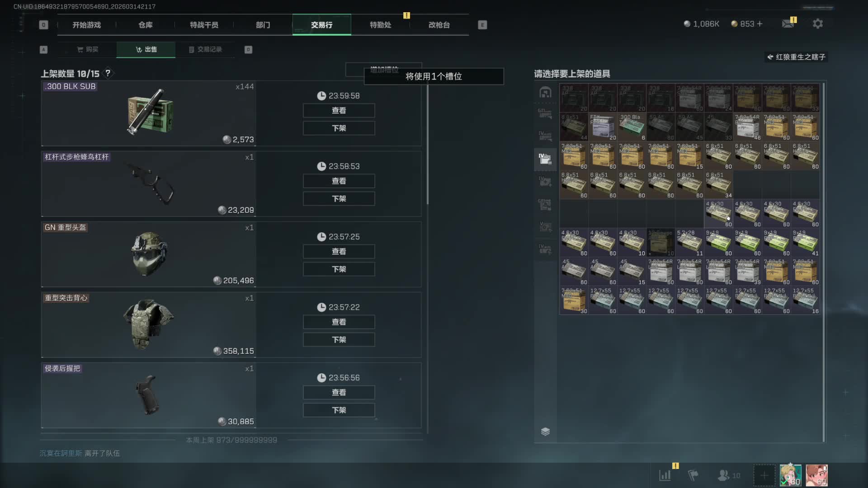Click 下架 for the GN 重型头盔 listing
Image resolution: width=868 pixels, height=488 pixels.
tap(339, 269)
